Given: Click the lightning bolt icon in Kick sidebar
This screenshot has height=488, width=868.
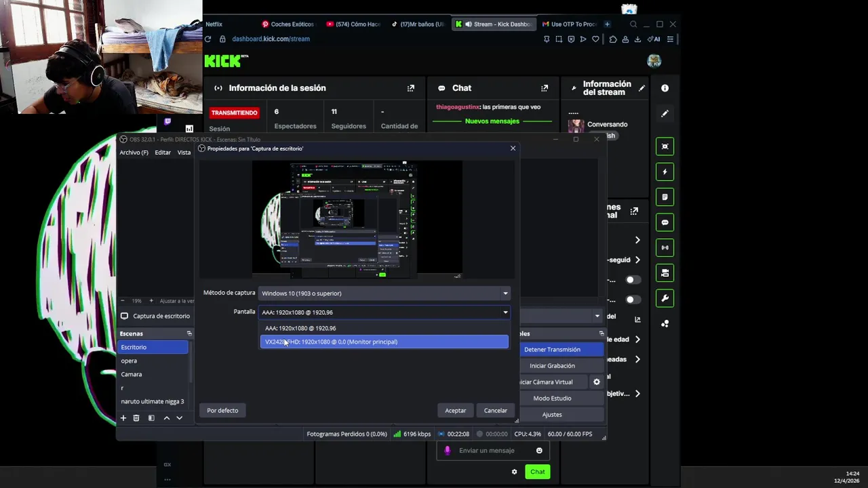Looking at the screenshot, I should (665, 172).
